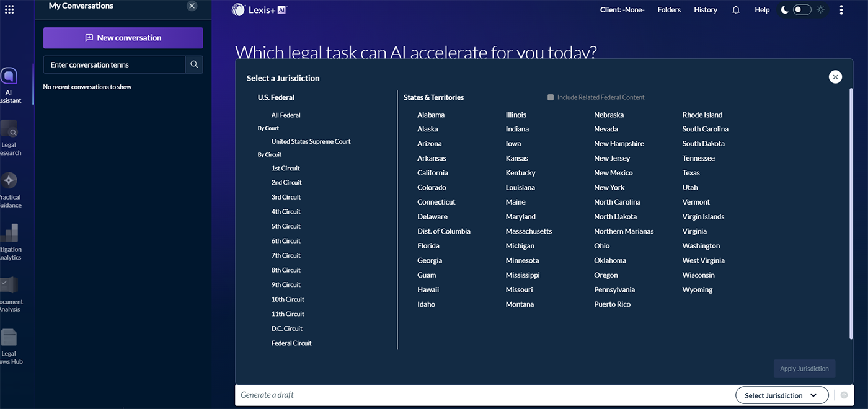The image size is (868, 409).
Task: Click the Lexis+ AI logo
Action: pyautogui.click(x=260, y=10)
